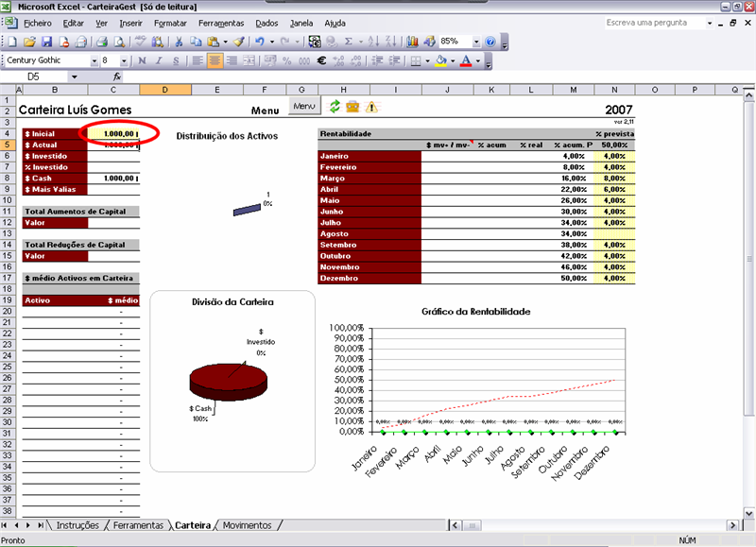The width and height of the screenshot is (756, 547).
Task: Click the grey Menu button
Action: pos(304,106)
